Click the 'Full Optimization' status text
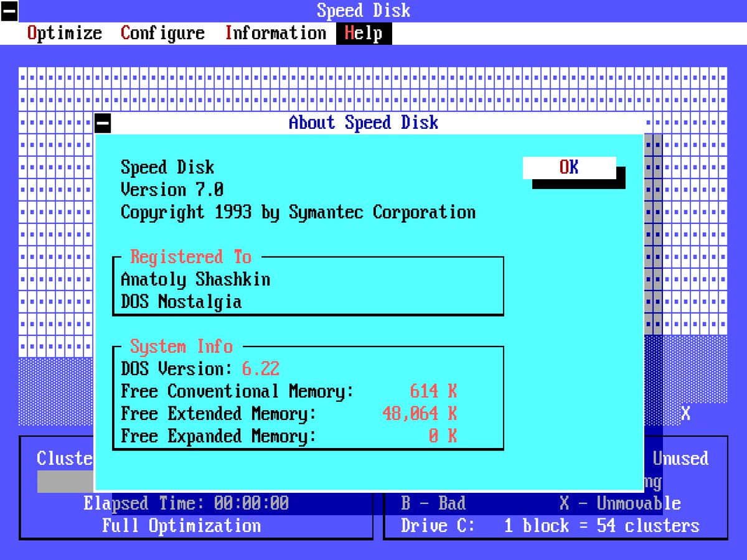 [x=181, y=525]
